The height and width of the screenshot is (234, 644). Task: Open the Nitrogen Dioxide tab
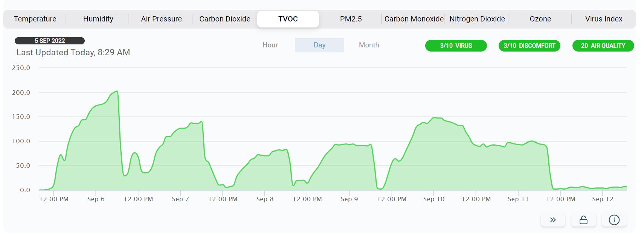click(477, 19)
